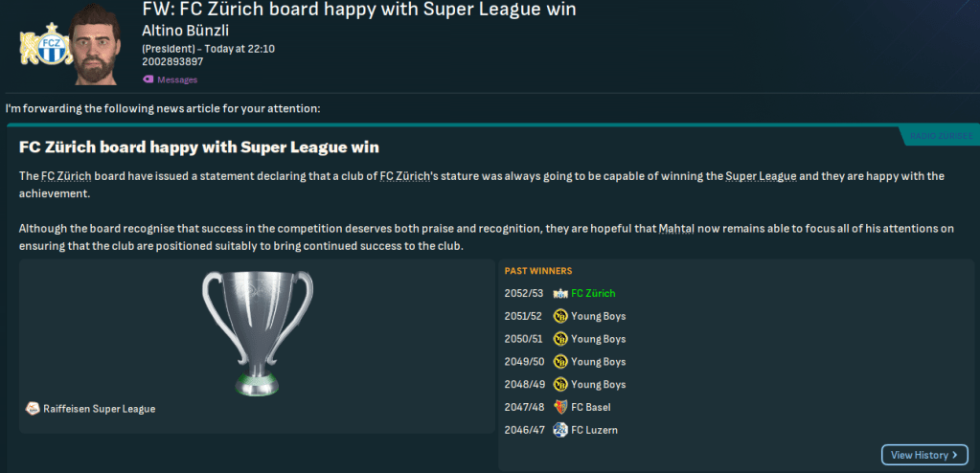The height and width of the screenshot is (473, 980).
Task: Click FC Basel past winner name
Action: 591,408
